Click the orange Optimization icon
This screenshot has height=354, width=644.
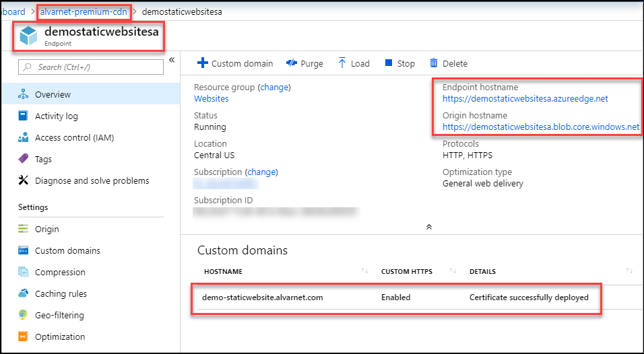[x=24, y=337]
